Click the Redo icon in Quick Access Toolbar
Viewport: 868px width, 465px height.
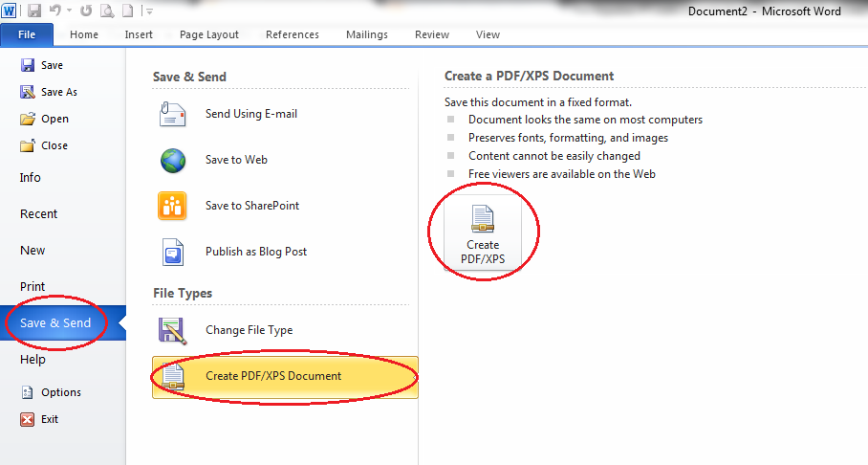point(86,10)
